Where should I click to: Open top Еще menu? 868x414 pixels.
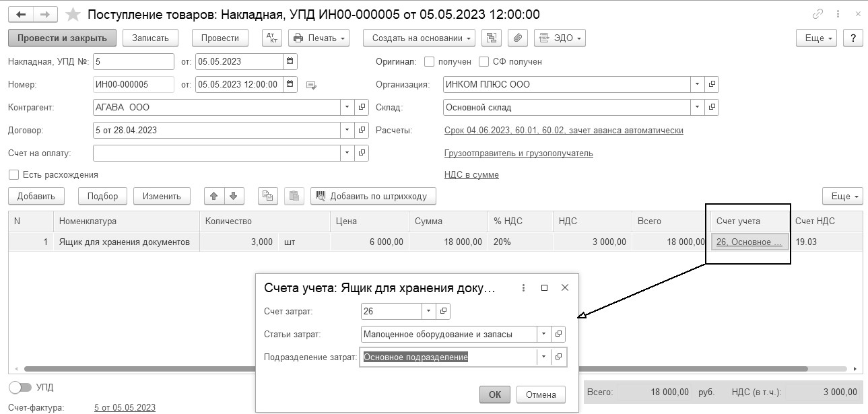point(816,38)
